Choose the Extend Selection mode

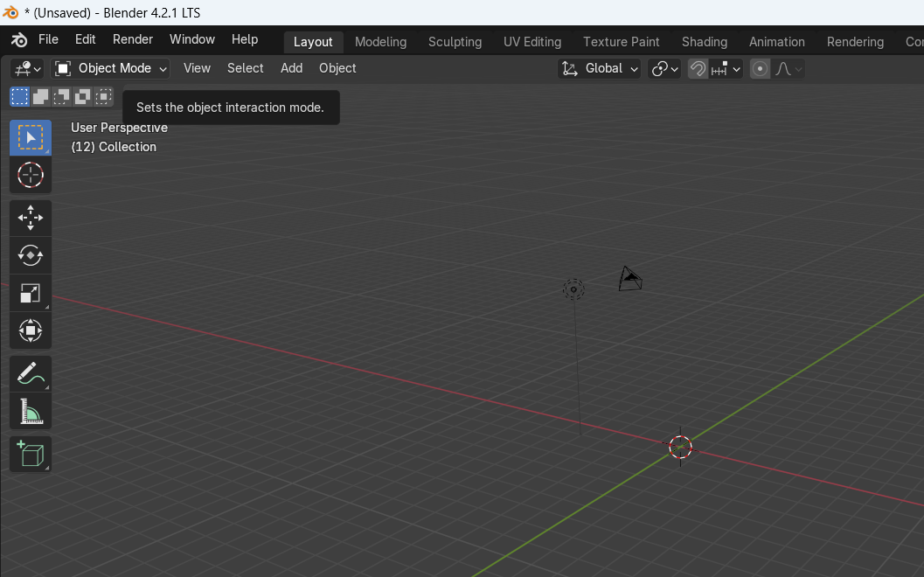click(41, 97)
